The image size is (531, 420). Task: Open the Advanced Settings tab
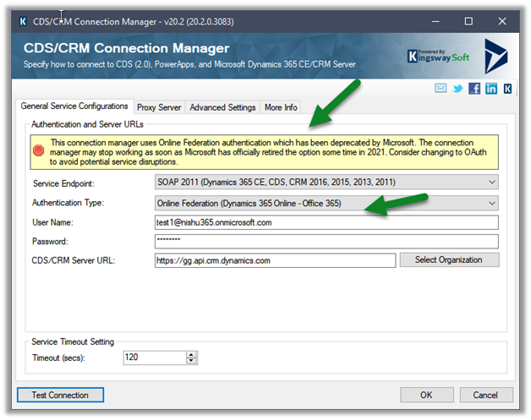222,107
